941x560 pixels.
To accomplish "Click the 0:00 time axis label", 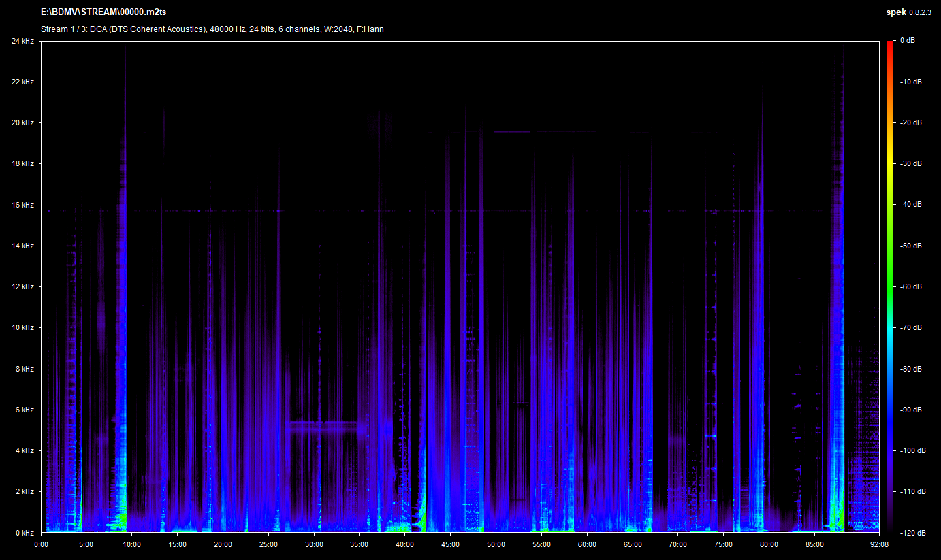I will coord(41,544).
